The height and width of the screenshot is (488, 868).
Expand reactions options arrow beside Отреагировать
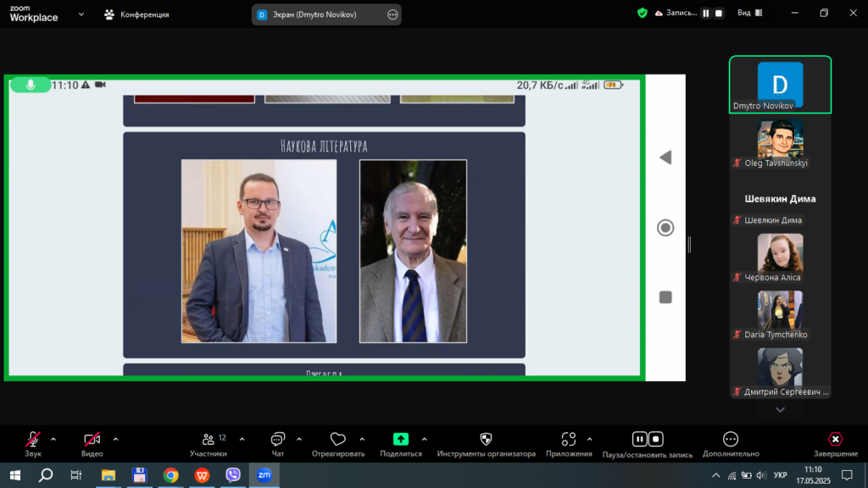tap(362, 440)
